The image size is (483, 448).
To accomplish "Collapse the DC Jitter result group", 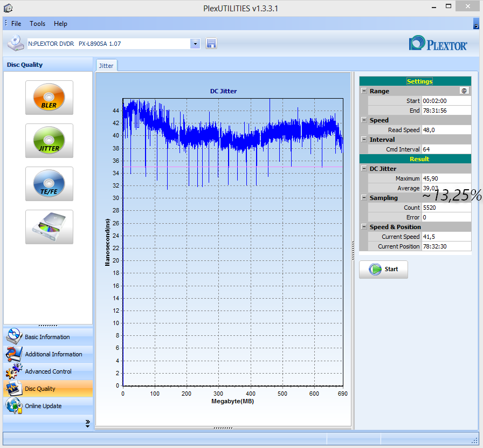I will [364, 169].
